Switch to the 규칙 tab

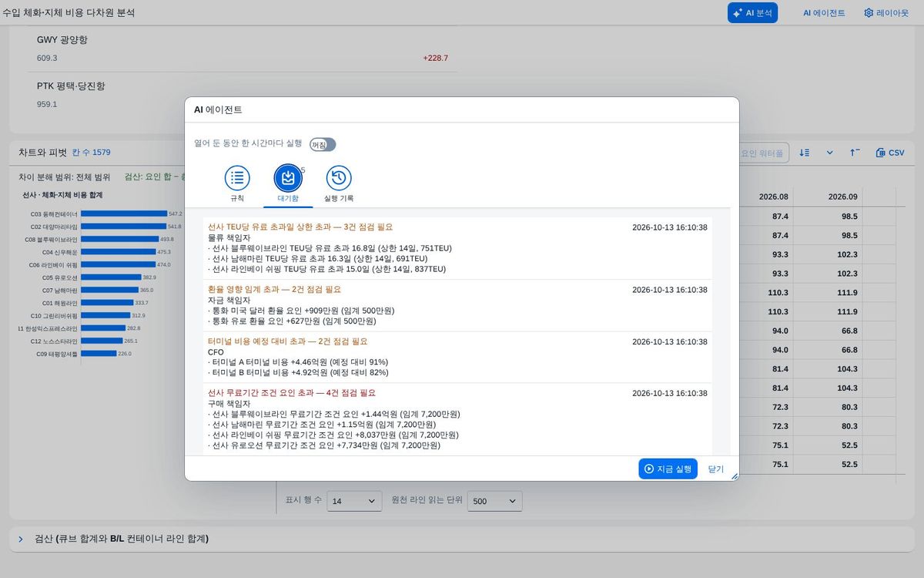coord(237,184)
